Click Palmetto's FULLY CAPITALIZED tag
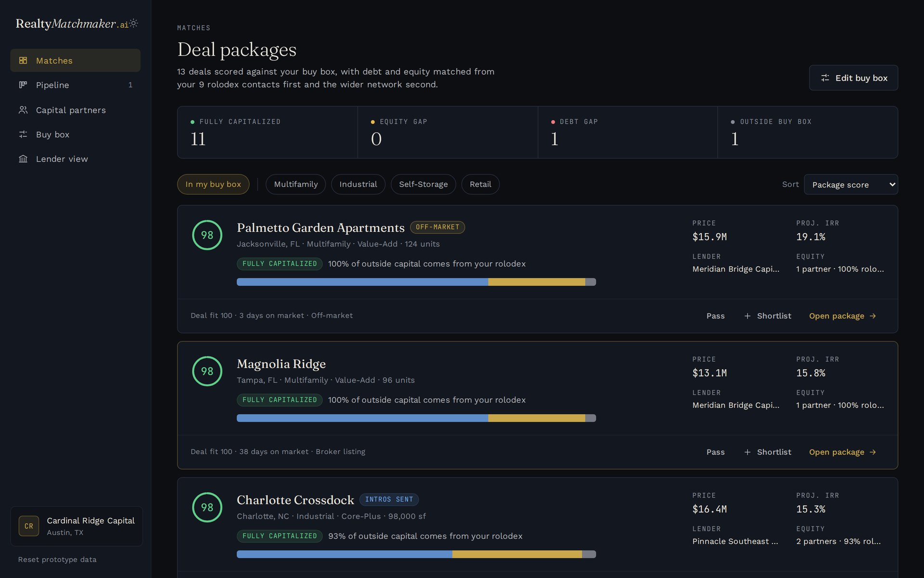 280,263
